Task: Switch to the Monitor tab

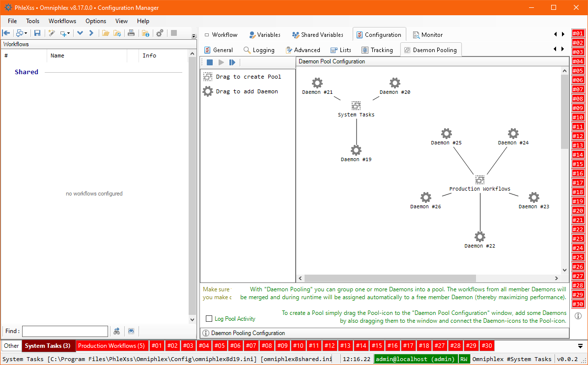Action: [427, 34]
